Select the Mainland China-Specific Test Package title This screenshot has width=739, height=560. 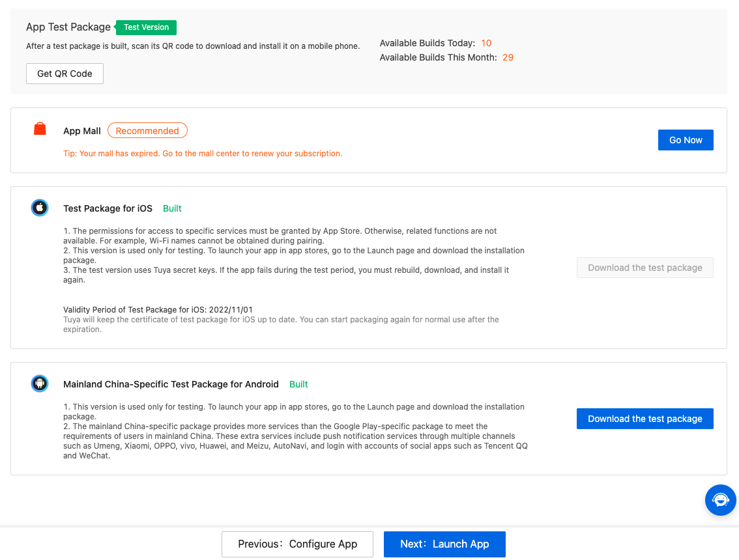tap(171, 384)
